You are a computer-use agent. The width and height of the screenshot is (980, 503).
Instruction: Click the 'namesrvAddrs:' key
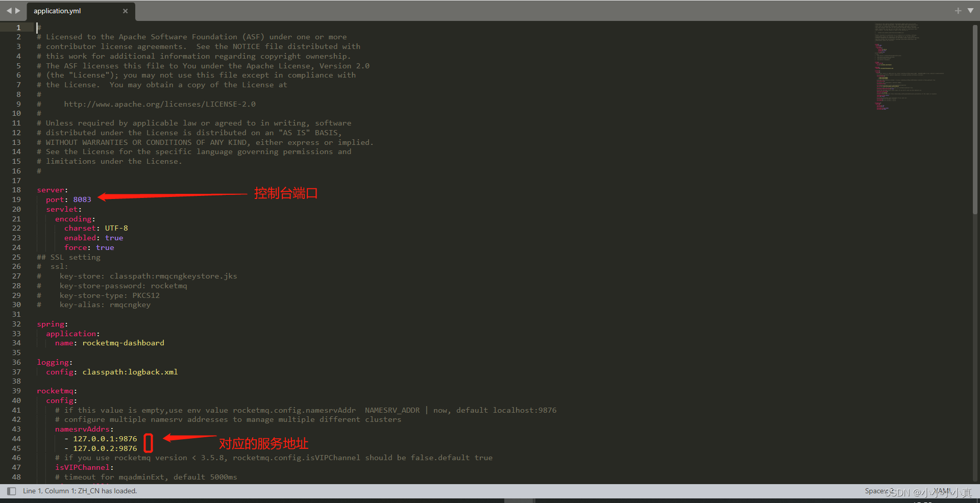point(84,429)
